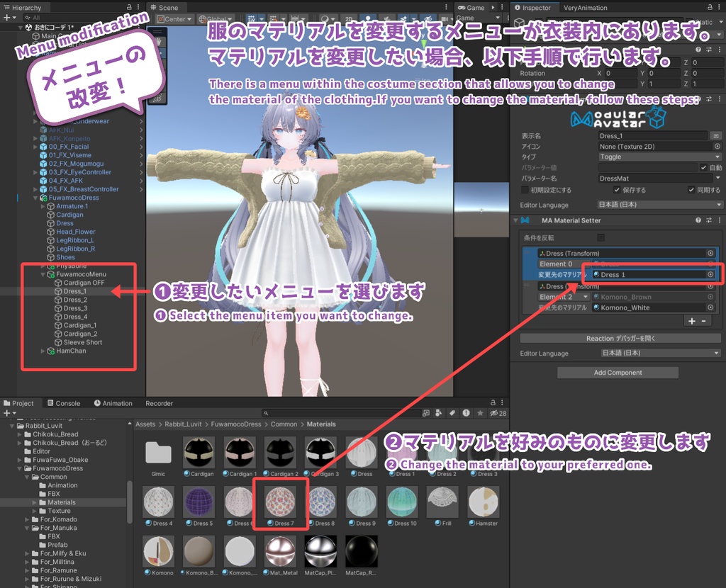Click Rabbit_Luvit in the Assets breadcrumb
Viewport: 726px width, 588px height.
click(183, 424)
